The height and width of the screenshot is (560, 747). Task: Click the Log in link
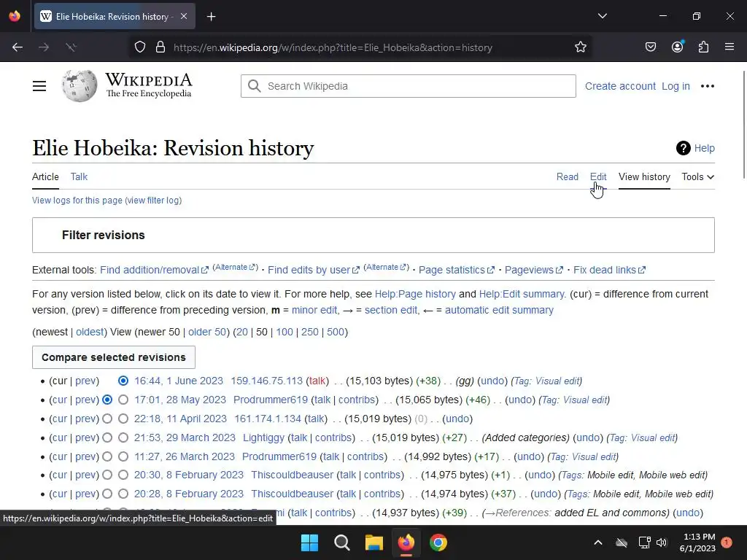pyautogui.click(x=676, y=86)
